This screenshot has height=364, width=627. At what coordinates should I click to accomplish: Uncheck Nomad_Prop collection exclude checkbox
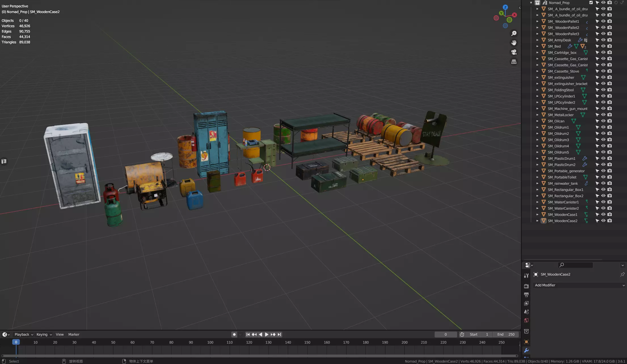591,3
